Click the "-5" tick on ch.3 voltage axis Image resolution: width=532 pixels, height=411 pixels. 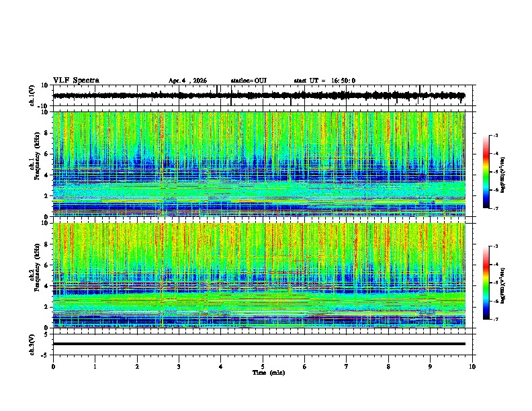(45, 355)
